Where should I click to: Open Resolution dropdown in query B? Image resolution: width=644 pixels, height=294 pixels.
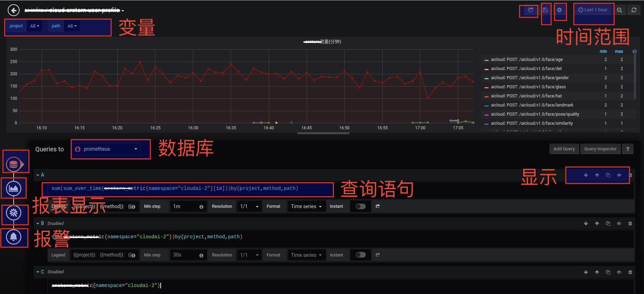pyautogui.click(x=249, y=255)
